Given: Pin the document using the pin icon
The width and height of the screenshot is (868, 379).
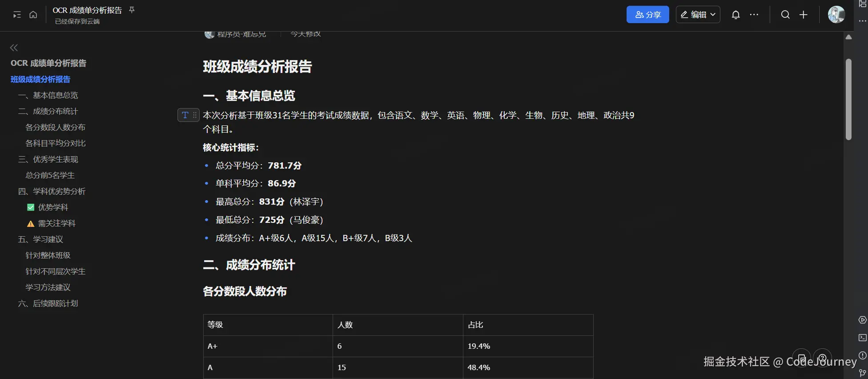Looking at the screenshot, I should pyautogui.click(x=132, y=10).
